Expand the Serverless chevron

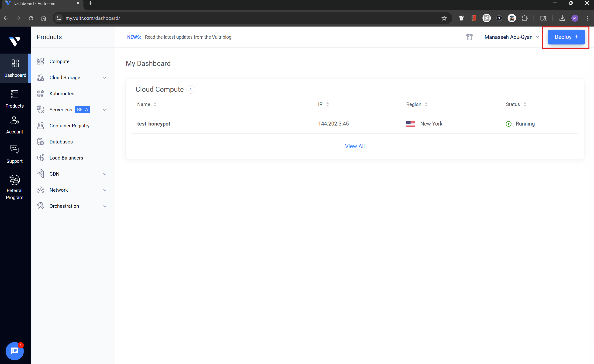pyautogui.click(x=105, y=110)
